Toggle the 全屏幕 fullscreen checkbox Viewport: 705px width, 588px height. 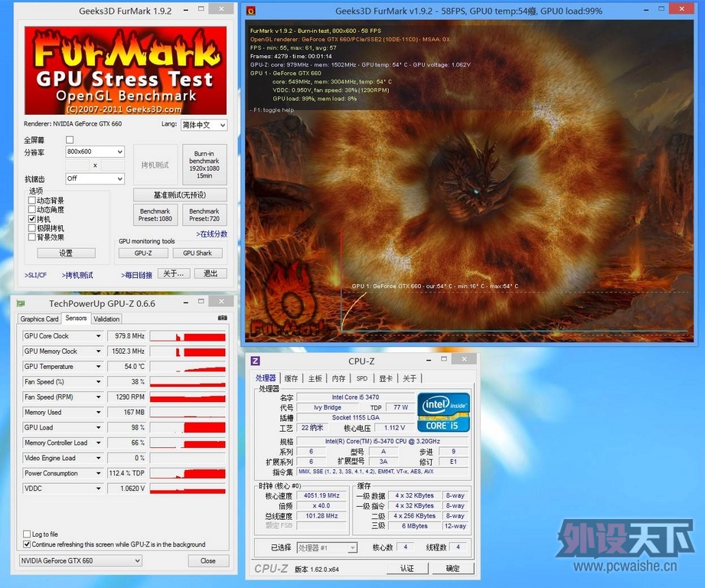70,140
